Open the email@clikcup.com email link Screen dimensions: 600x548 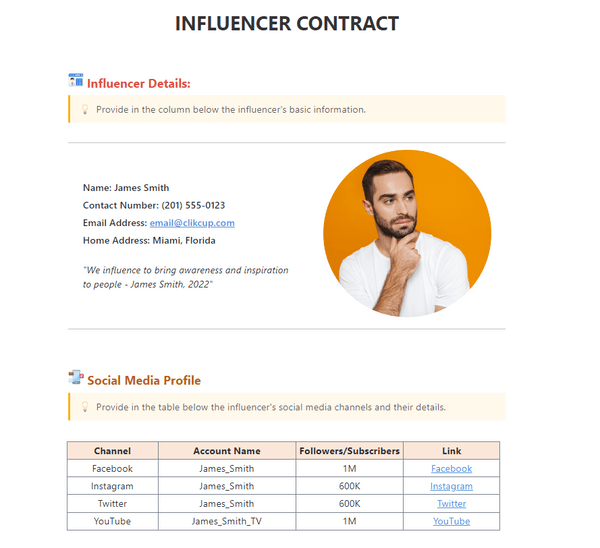pyautogui.click(x=192, y=223)
